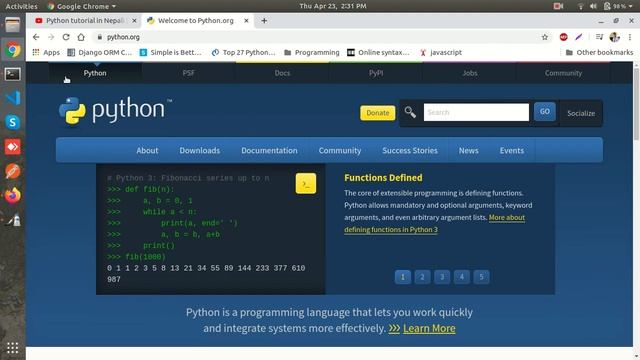Select Python tutorial in Nepali browser tab
The height and width of the screenshot is (360, 640).
85,20
